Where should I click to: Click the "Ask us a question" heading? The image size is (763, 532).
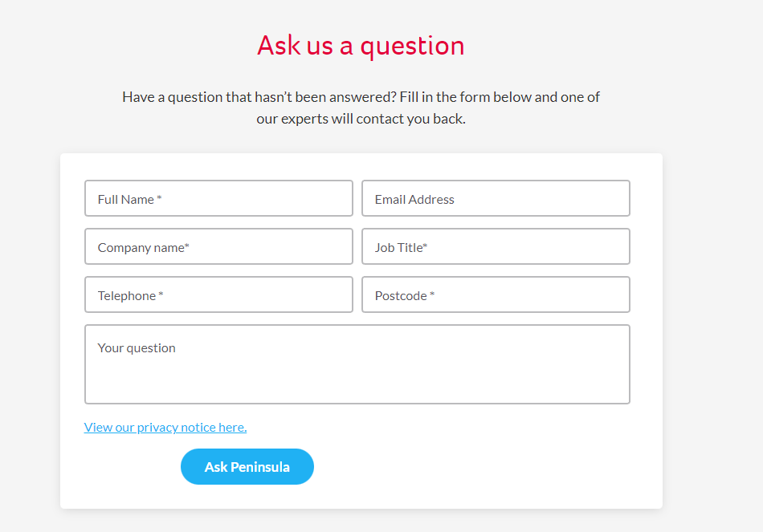pos(361,46)
